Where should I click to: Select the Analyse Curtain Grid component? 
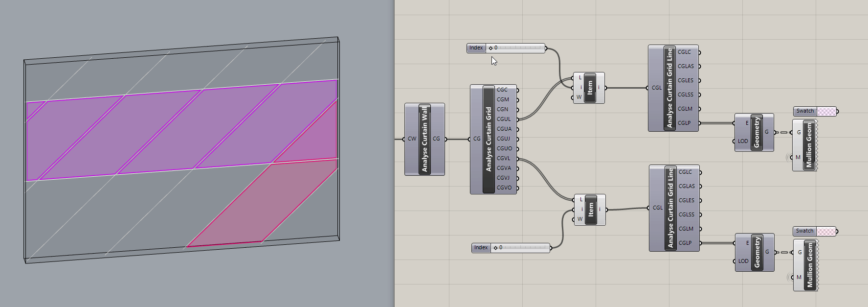(x=488, y=139)
